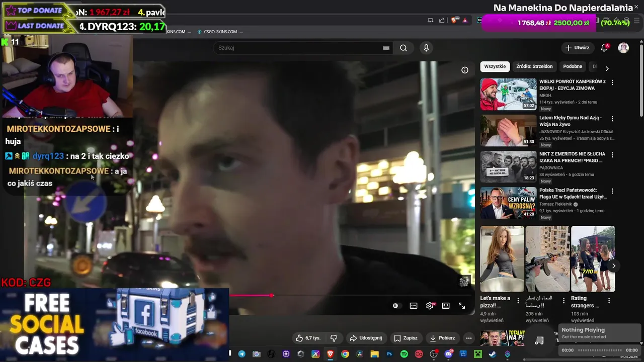Open video player settings gear
The image size is (644, 362).
[x=430, y=306]
